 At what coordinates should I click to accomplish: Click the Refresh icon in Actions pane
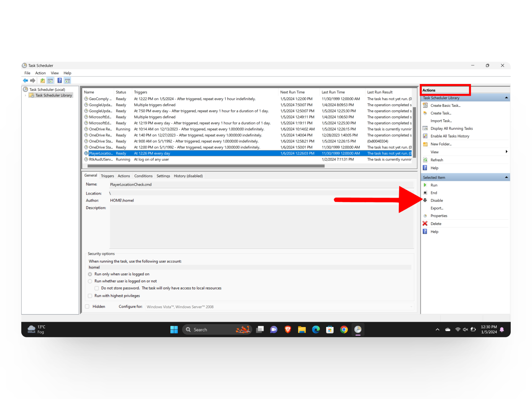[x=425, y=160]
